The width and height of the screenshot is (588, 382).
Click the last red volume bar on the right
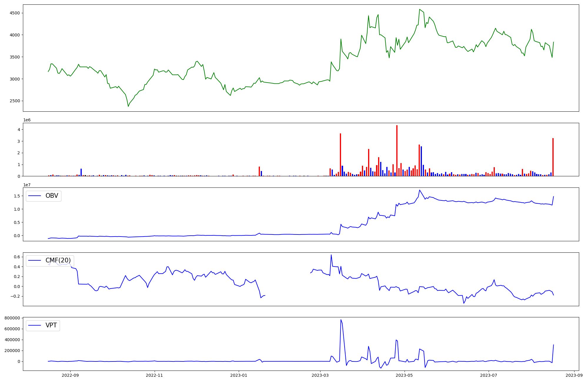point(553,157)
